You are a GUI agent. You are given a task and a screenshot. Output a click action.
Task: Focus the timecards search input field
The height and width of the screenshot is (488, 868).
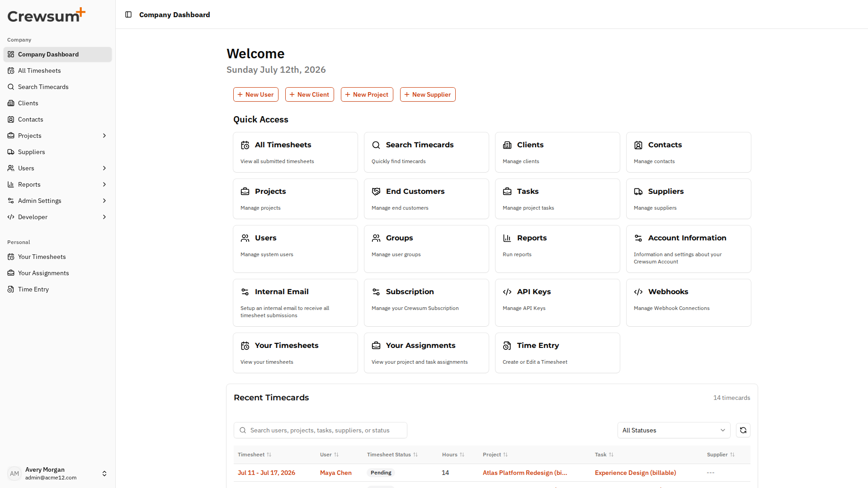point(321,430)
